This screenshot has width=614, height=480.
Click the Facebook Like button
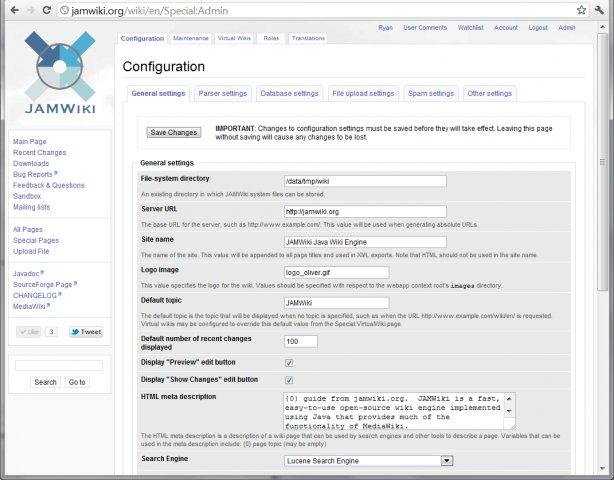coord(29,332)
